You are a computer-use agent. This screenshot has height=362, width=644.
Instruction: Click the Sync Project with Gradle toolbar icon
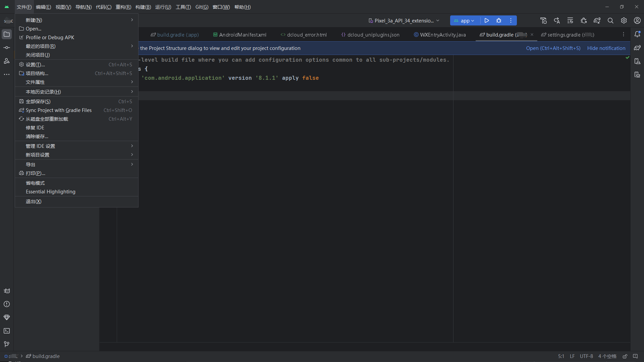(x=597, y=20)
